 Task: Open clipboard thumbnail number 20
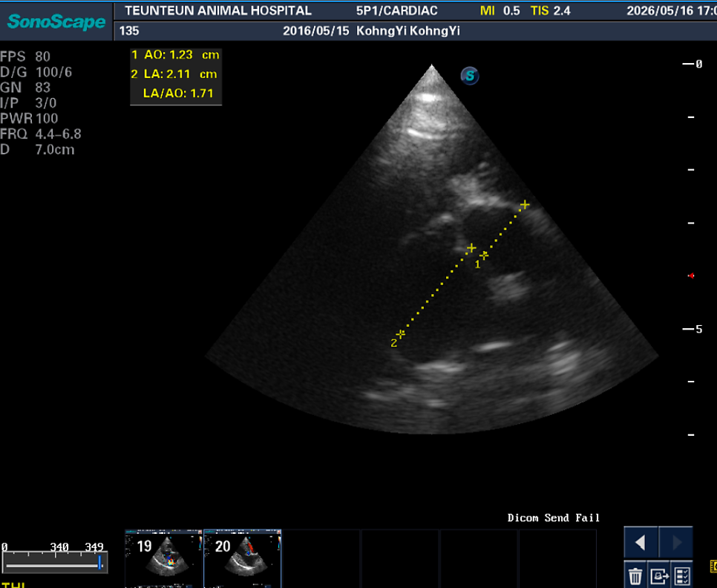click(x=243, y=558)
